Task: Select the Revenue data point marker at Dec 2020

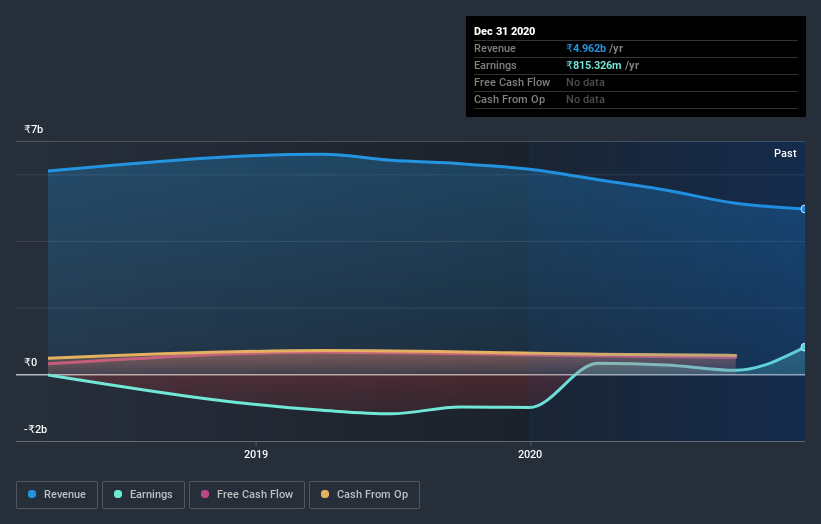Action: 804,209
